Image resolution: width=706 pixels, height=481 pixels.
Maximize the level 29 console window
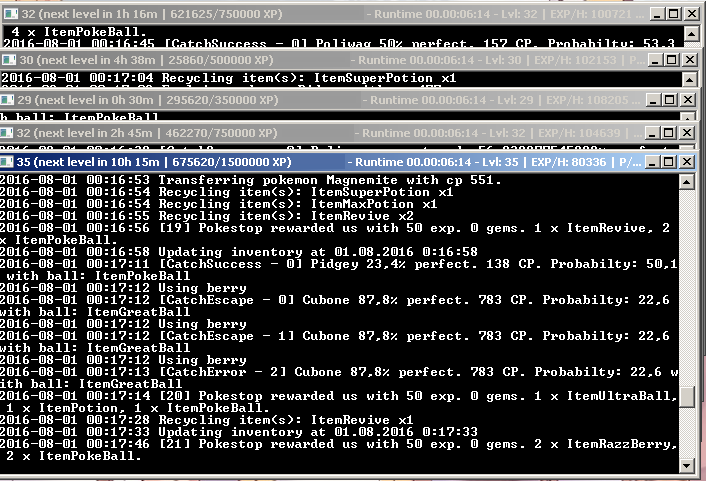[x=670, y=100]
